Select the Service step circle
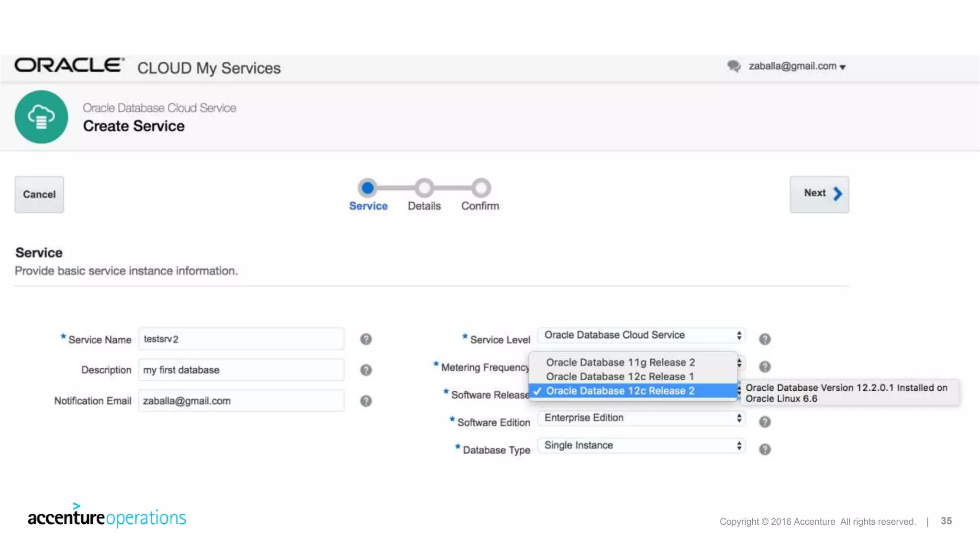This screenshot has height=551, width=980. click(x=367, y=188)
